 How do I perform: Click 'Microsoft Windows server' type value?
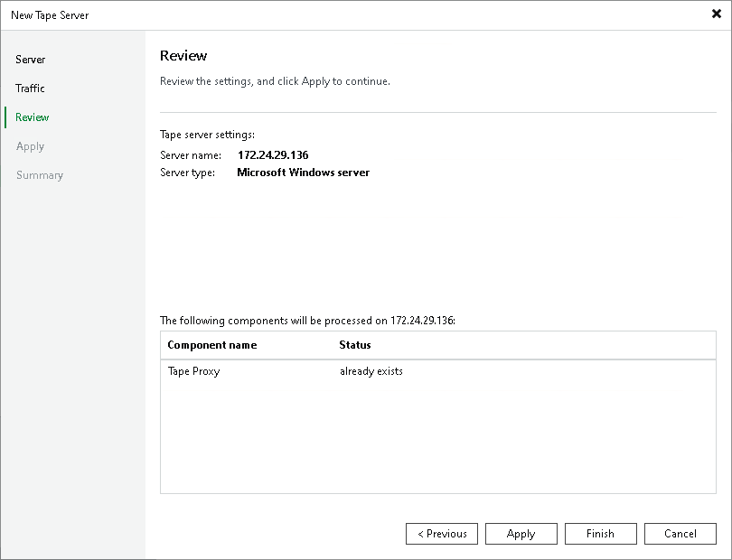(x=304, y=173)
